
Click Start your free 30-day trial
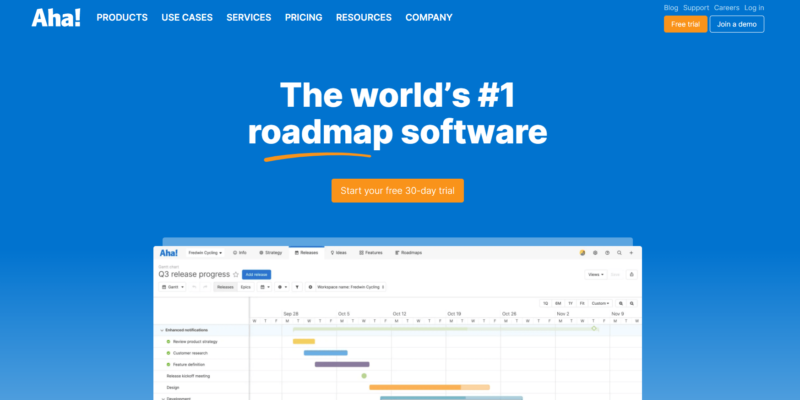397,190
